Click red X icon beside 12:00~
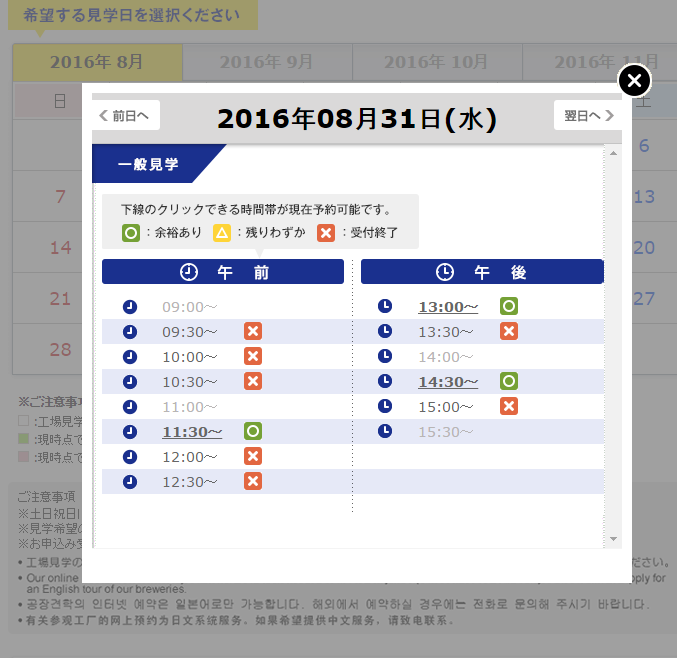The width and height of the screenshot is (677, 658). (253, 456)
